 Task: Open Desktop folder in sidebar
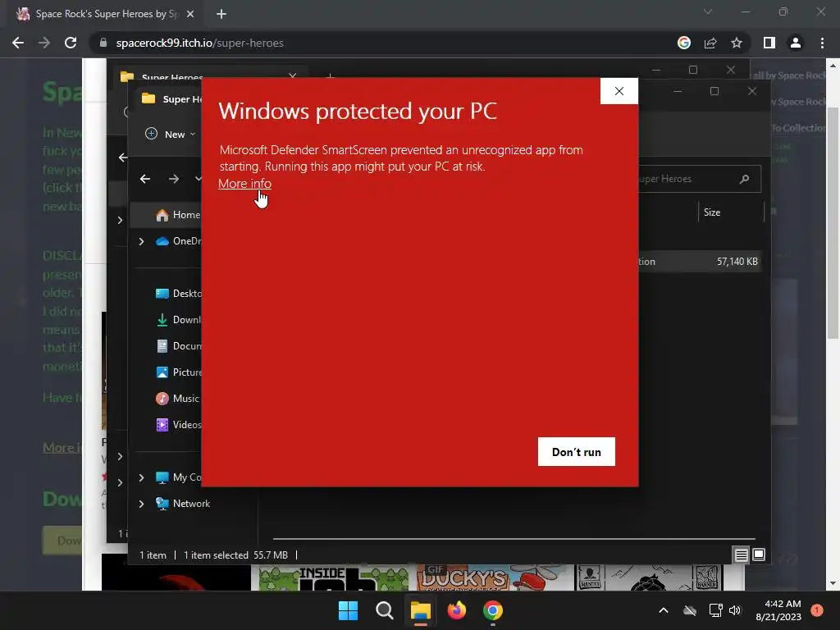click(178, 294)
